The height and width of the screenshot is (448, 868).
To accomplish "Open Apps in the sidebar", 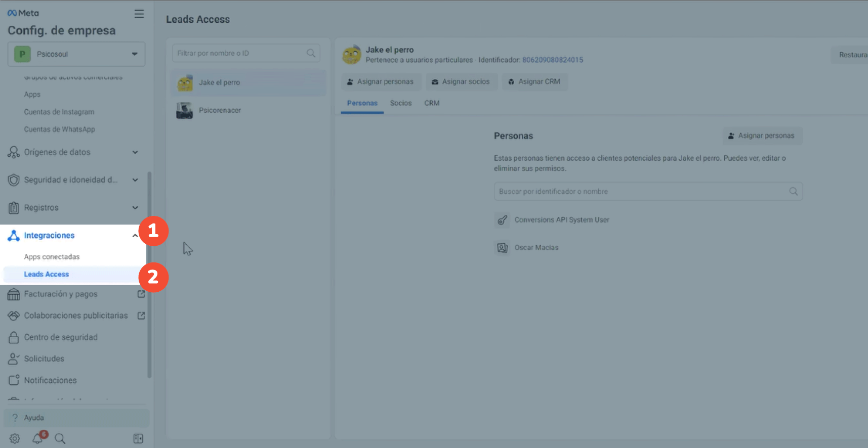I will (x=32, y=95).
